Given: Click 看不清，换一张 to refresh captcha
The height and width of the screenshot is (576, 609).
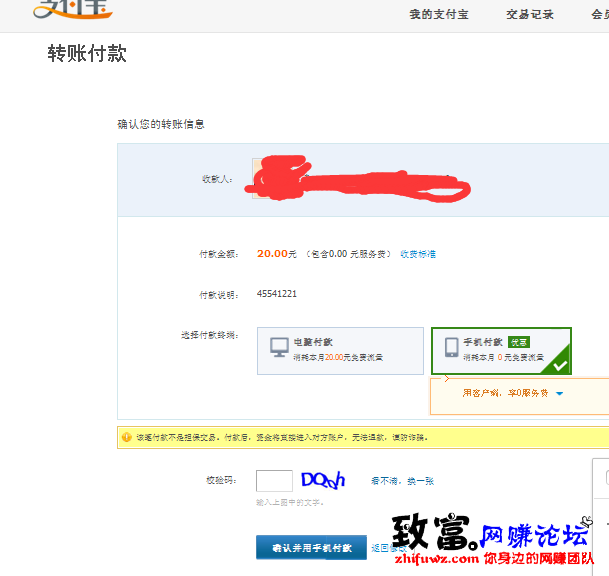Looking at the screenshot, I should click(403, 481).
